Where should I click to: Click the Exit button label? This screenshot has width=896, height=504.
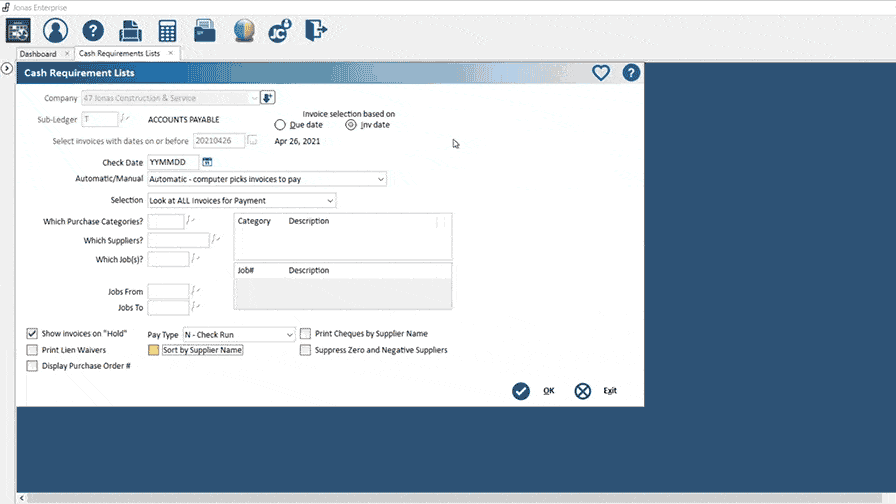coord(610,391)
